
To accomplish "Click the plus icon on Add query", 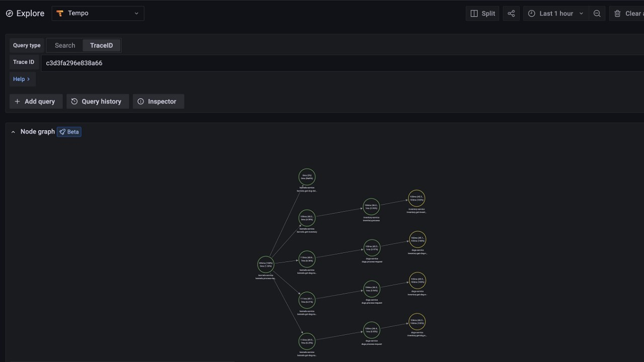I will click(17, 101).
